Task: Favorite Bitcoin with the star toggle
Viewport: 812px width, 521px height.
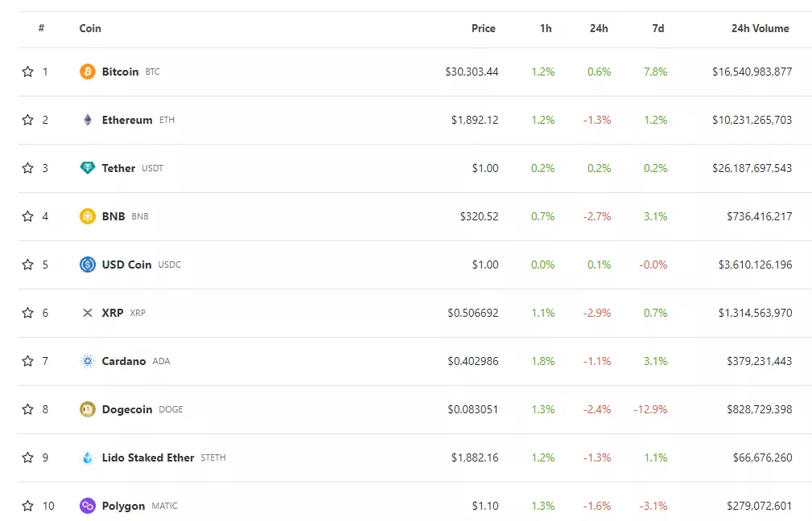Action: (x=27, y=72)
